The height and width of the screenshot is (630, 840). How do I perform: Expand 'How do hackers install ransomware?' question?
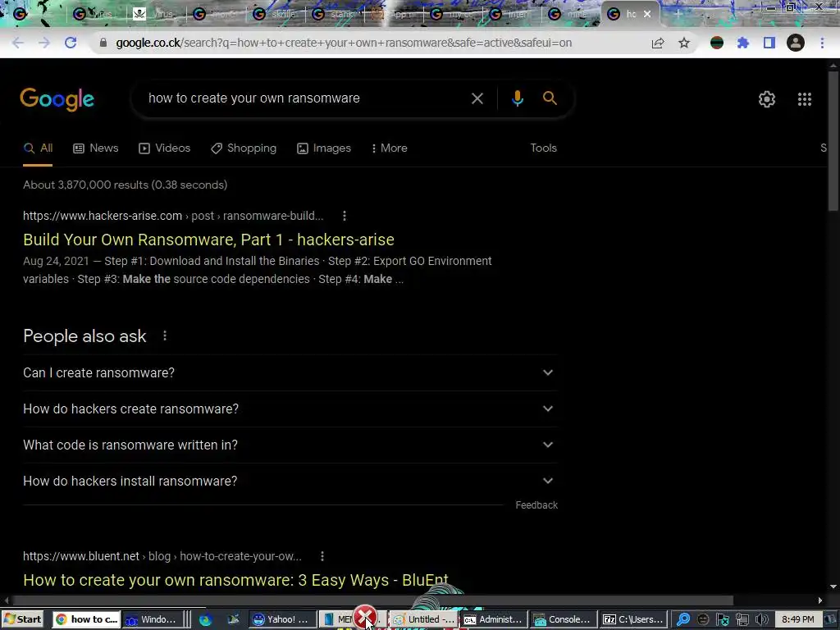pos(290,481)
